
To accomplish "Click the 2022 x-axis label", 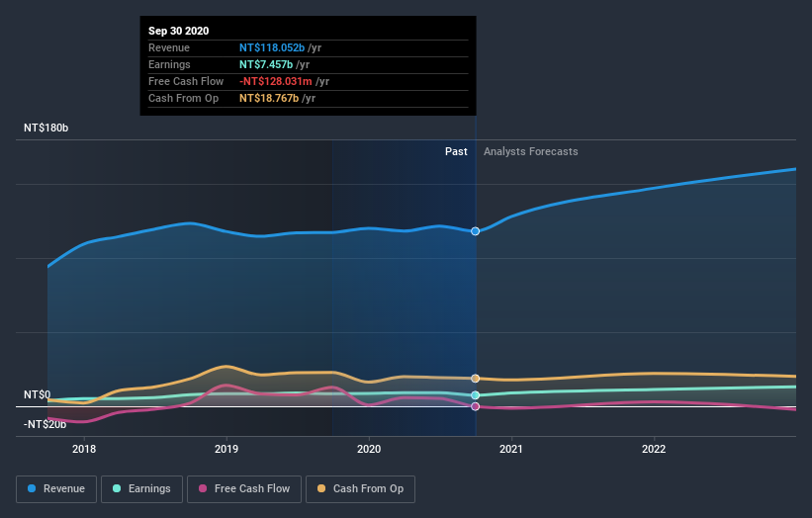I will click(654, 449).
